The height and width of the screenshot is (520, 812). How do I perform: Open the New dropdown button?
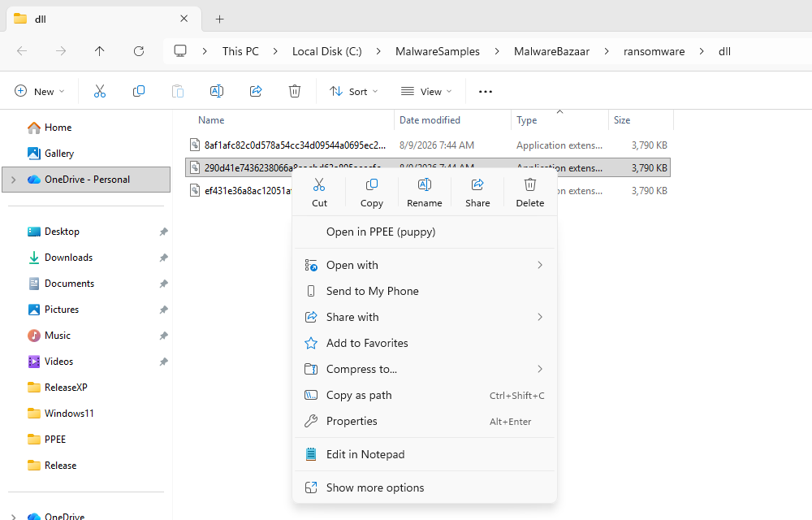(x=40, y=91)
